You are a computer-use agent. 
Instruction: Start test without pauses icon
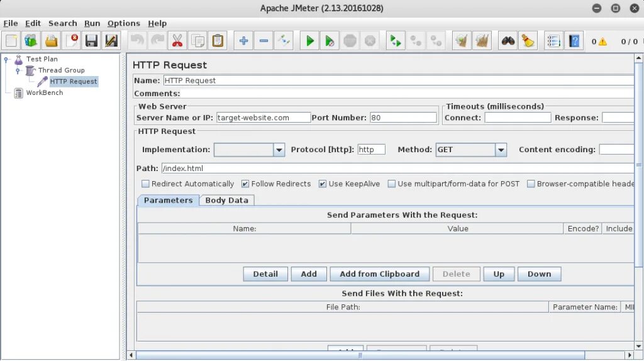click(330, 41)
